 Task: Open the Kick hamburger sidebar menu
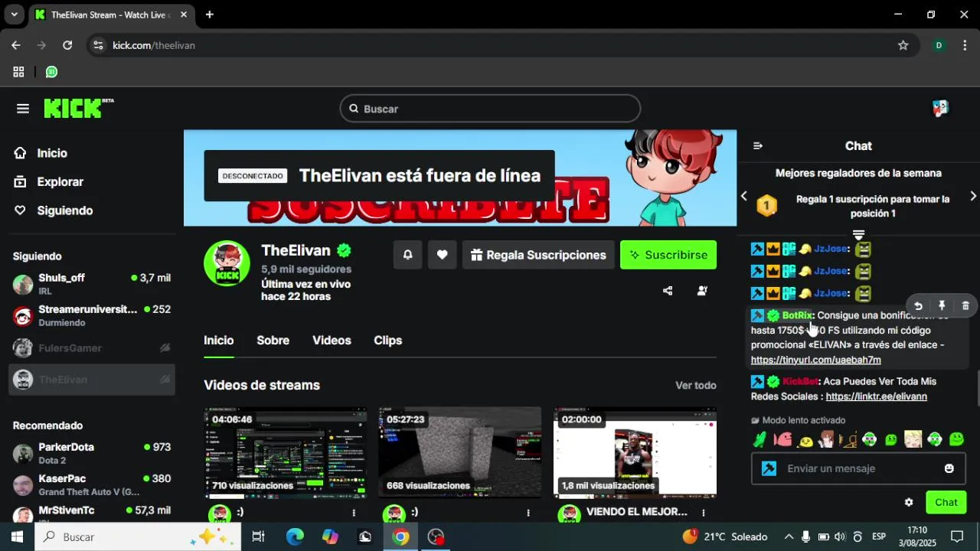click(x=22, y=109)
